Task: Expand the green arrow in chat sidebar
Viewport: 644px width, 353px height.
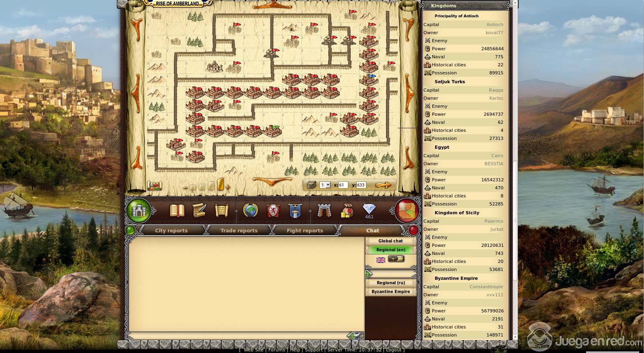Action: [369, 274]
